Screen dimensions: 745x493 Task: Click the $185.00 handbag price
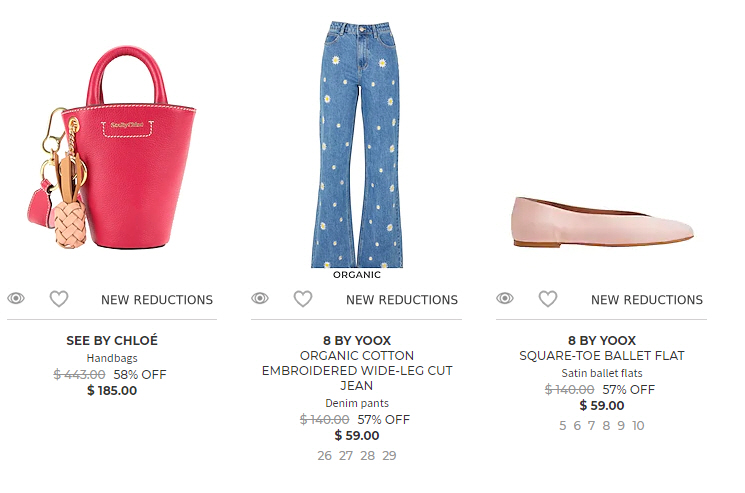(112, 391)
